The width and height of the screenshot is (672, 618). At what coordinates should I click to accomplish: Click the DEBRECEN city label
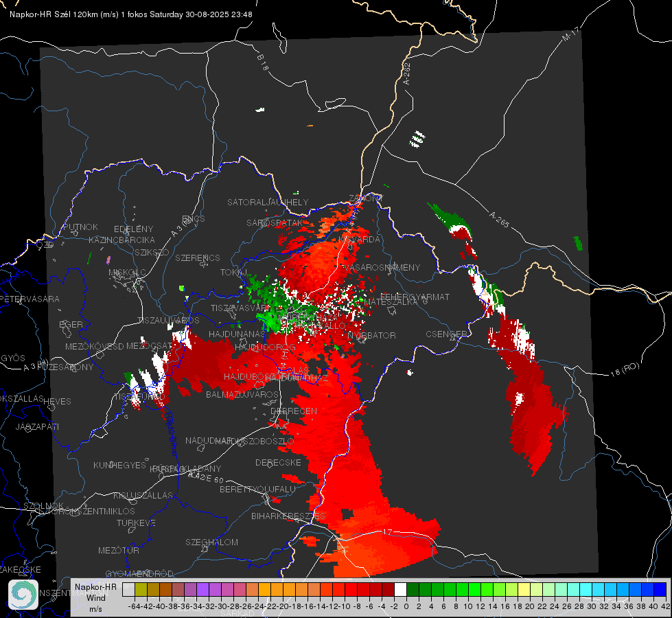click(x=294, y=411)
